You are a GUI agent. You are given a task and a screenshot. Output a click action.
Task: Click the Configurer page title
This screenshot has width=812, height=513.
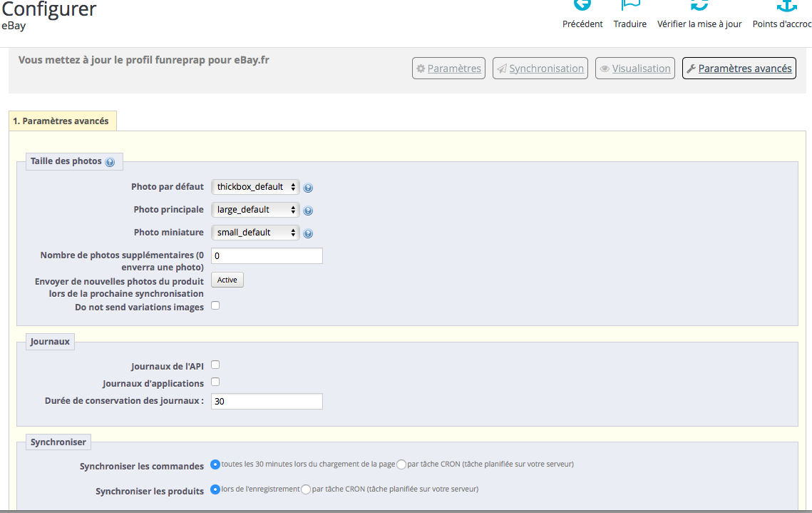coord(48,9)
